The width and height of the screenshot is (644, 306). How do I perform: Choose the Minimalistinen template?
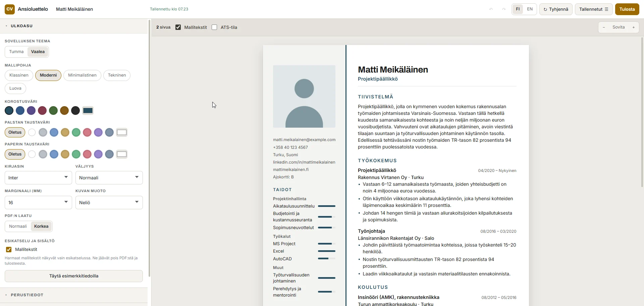(x=82, y=75)
